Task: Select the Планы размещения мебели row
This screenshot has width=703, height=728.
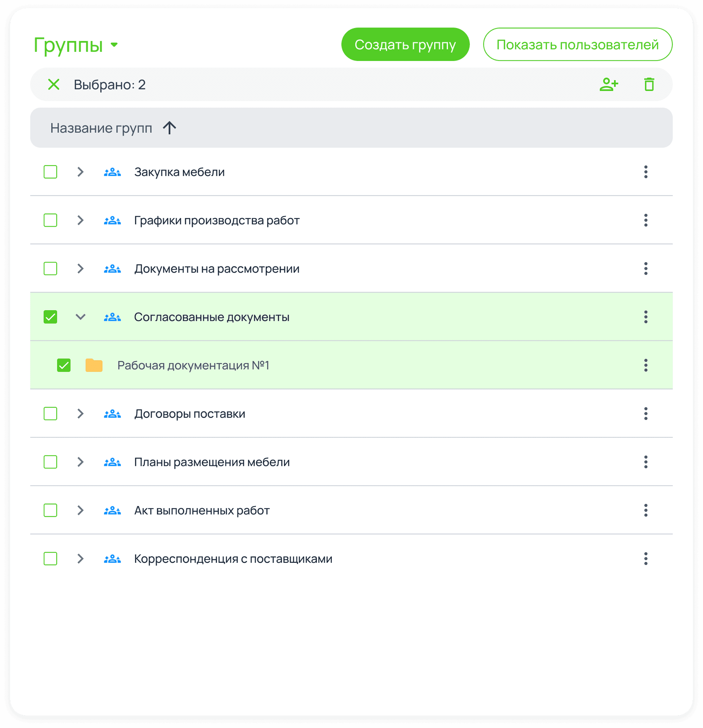Action: tap(51, 462)
